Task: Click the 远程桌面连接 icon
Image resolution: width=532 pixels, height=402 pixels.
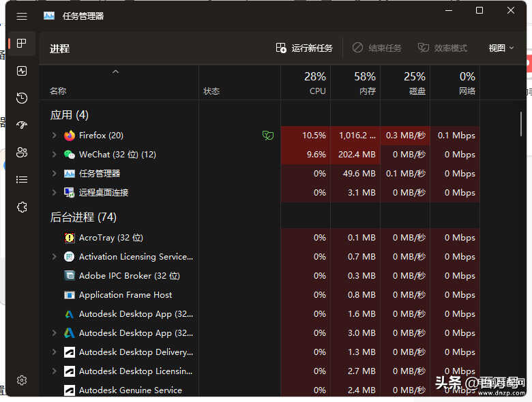Action: [70, 193]
